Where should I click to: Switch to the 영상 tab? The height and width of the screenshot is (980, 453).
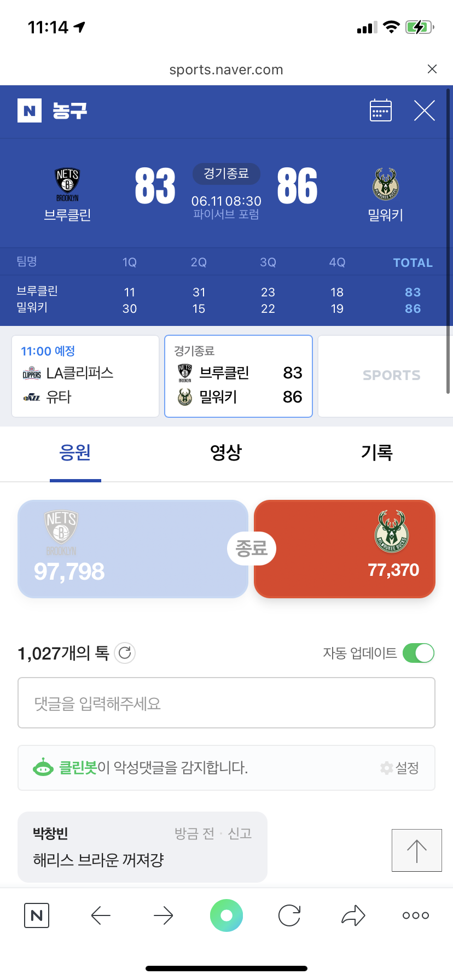coord(226,453)
